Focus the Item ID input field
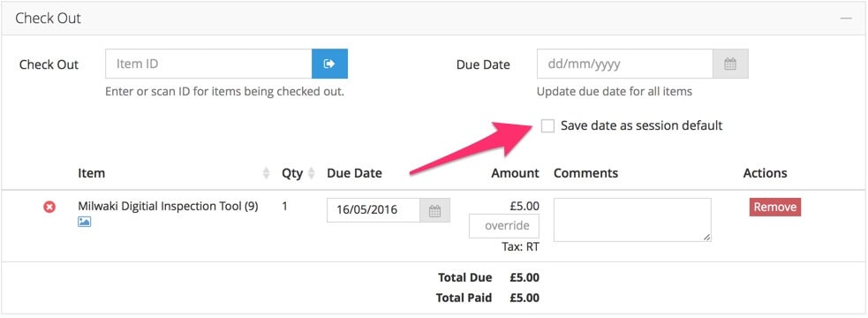 coord(208,64)
